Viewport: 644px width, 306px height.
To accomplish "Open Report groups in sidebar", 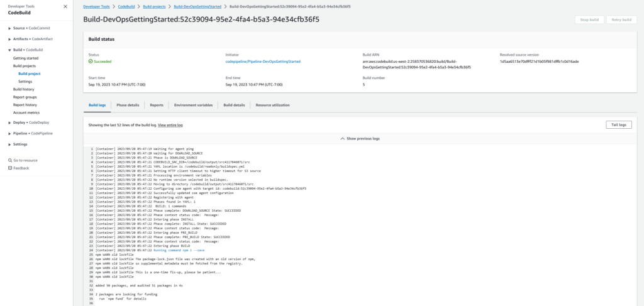I will (x=25, y=97).
